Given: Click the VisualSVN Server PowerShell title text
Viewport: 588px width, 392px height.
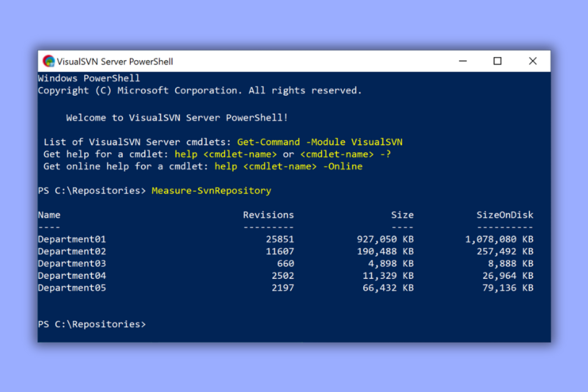Looking at the screenshot, I should tap(115, 61).
